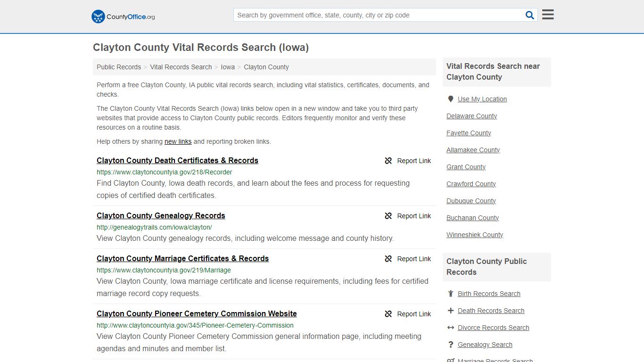Open Buchanan County vital records

click(x=472, y=218)
